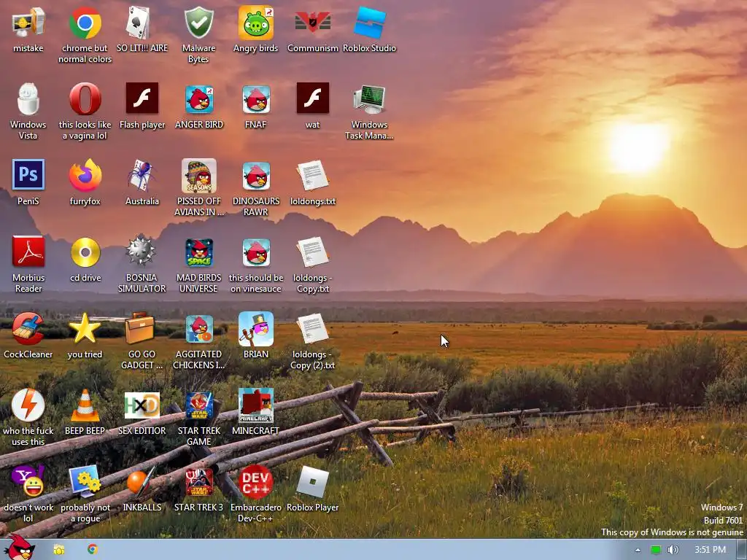This screenshot has height=560, width=747.
Task: Open 'STAR TREK 3' icon
Action: (198, 483)
